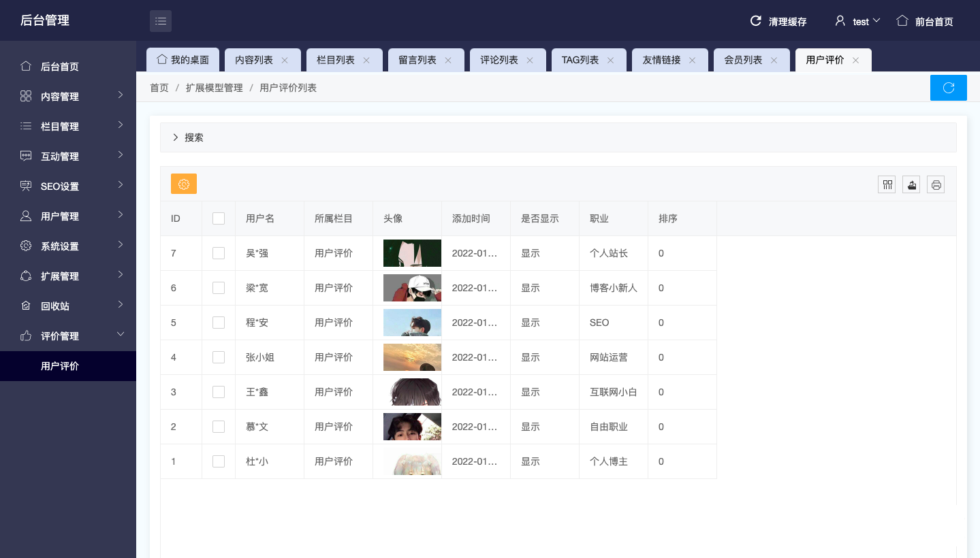Expand the 内容管理 sidebar menu
Viewport: 980px width, 558px height.
(x=68, y=97)
